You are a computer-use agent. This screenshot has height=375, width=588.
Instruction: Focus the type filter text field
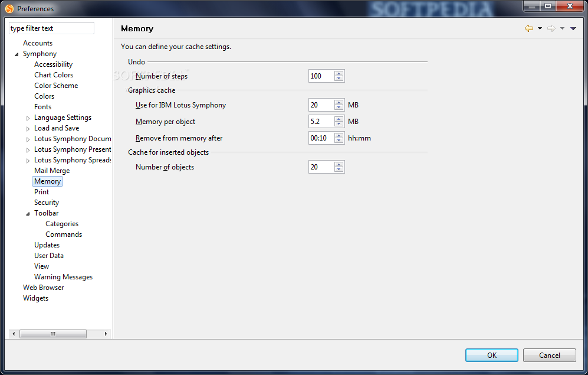click(x=51, y=28)
